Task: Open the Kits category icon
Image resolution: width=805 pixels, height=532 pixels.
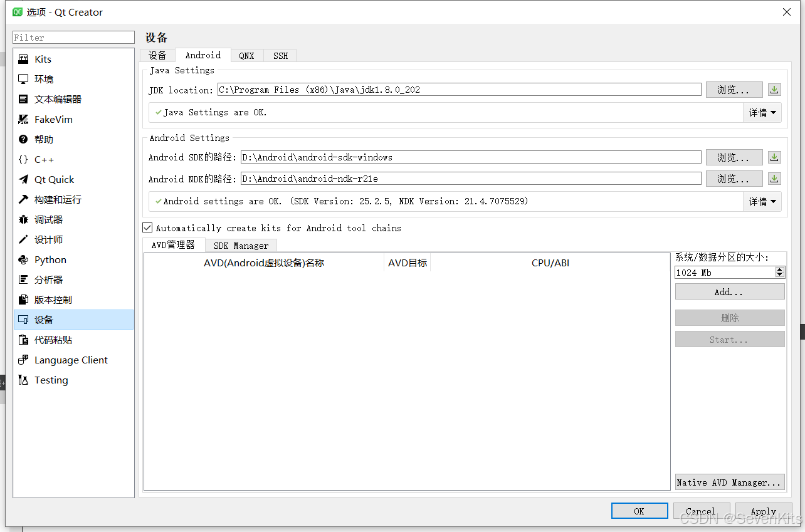Action: pos(23,59)
